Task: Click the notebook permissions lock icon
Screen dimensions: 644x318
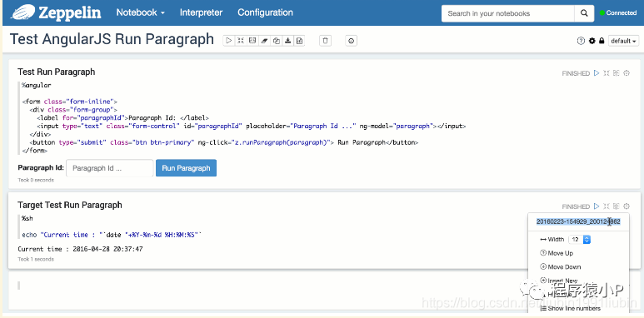Action: [602, 41]
